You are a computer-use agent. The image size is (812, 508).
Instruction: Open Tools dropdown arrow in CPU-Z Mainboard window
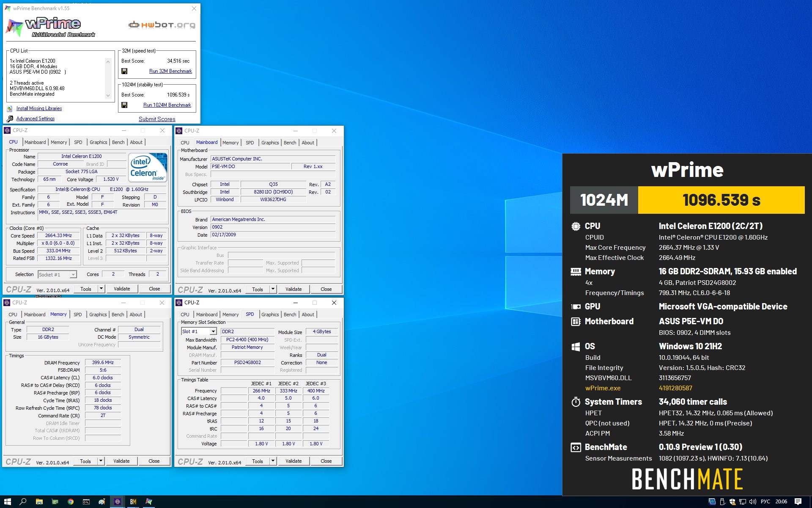pos(273,289)
